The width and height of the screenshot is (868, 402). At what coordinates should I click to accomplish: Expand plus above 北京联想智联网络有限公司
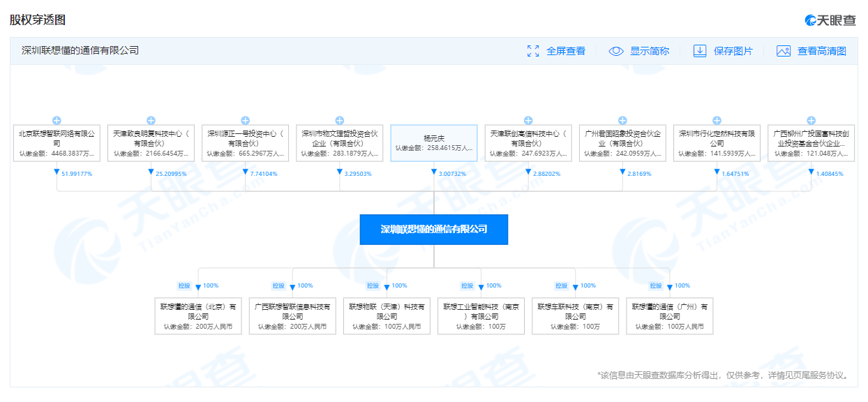[x=57, y=120]
